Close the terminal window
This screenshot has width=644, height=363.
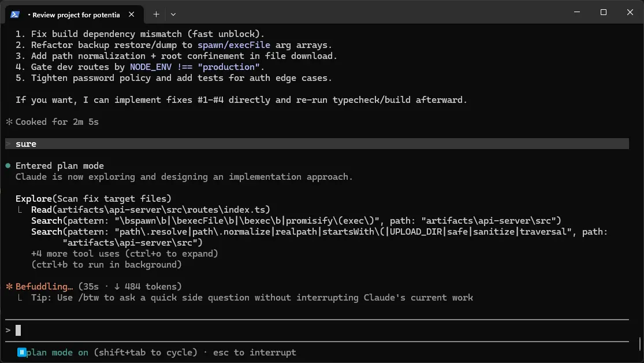point(630,12)
